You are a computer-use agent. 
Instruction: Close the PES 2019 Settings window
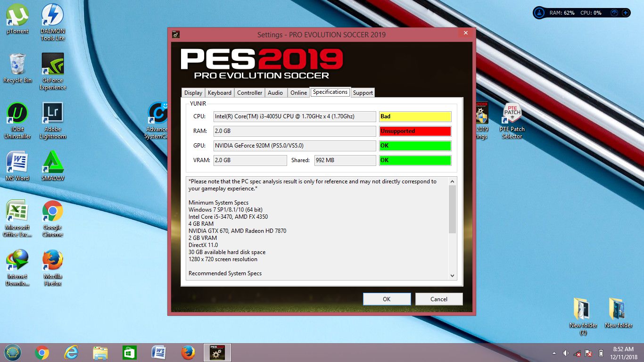pos(465,33)
